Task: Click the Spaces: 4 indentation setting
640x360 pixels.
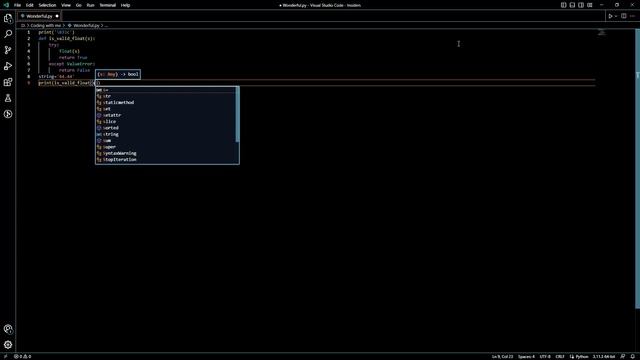Action: (526, 356)
